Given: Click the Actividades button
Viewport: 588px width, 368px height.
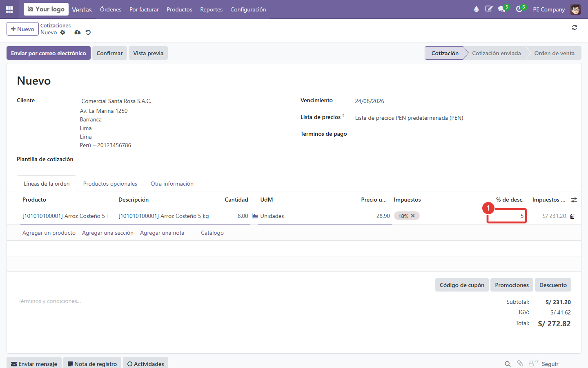Looking at the screenshot, I should [145, 364].
